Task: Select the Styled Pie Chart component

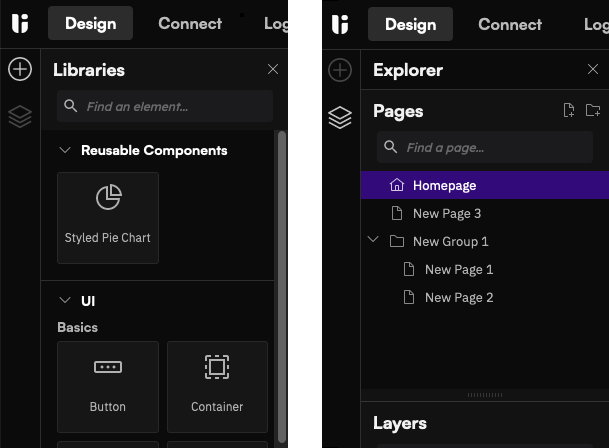Action: [x=108, y=218]
